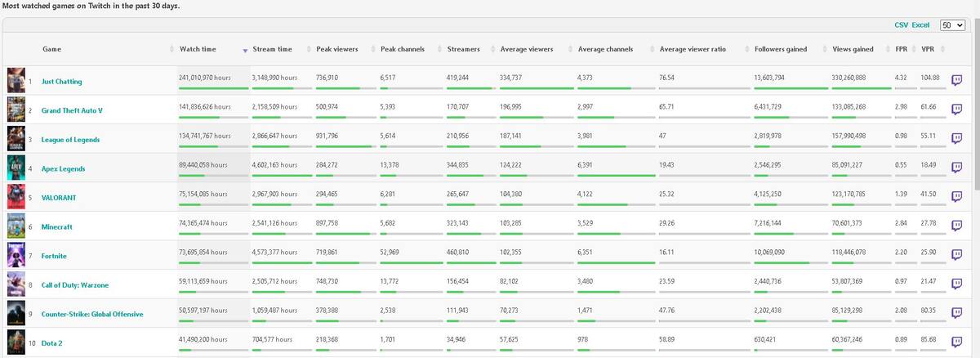Click the Dota 2 box art
This screenshot has height=358, width=980.
[16, 342]
